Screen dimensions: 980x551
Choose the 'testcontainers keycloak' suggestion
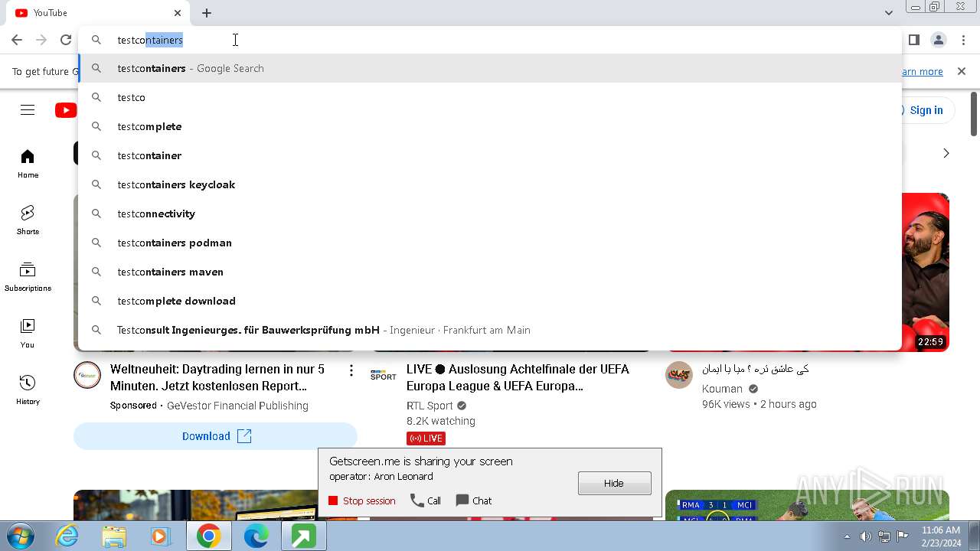[490, 184]
